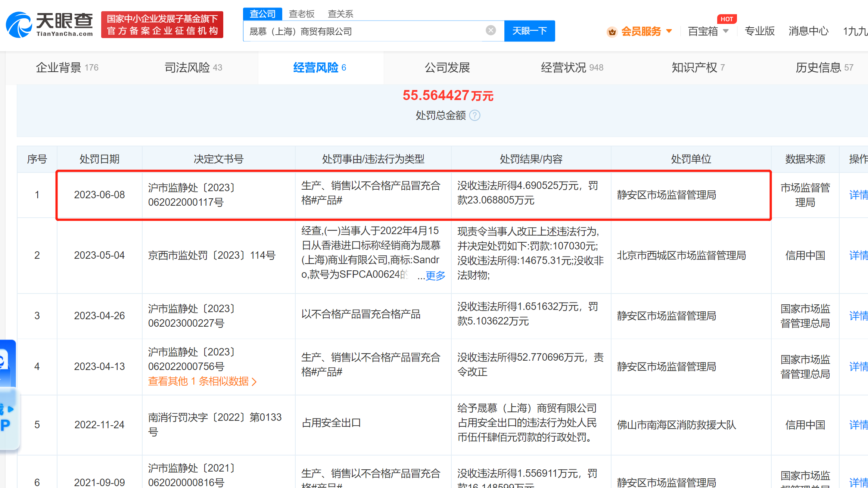Expand similar data link in row 4
The width and height of the screenshot is (868, 488).
click(202, 381)
